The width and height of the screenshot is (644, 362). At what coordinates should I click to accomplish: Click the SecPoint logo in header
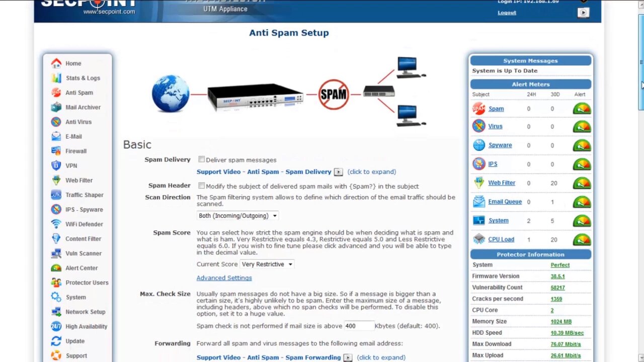pyautogui.click(x=89, y=7)
